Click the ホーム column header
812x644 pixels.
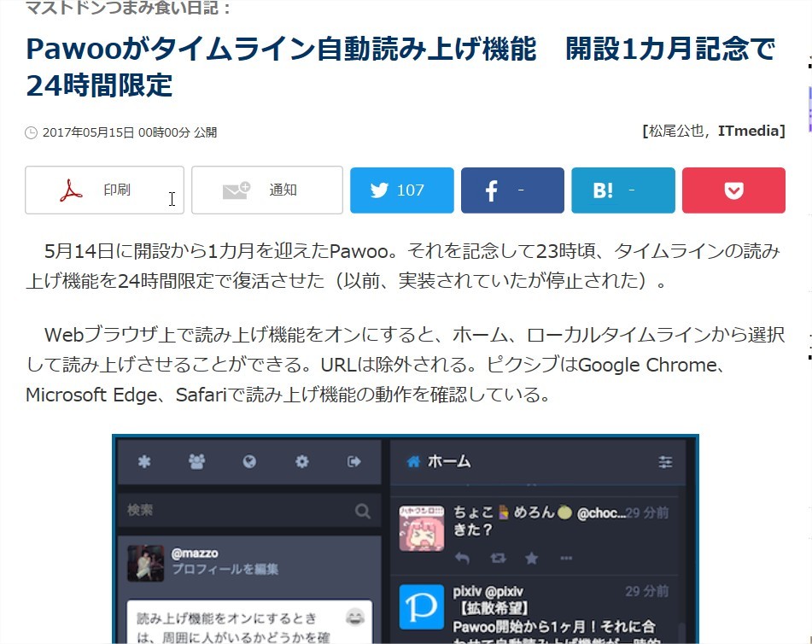click(539, 461)
